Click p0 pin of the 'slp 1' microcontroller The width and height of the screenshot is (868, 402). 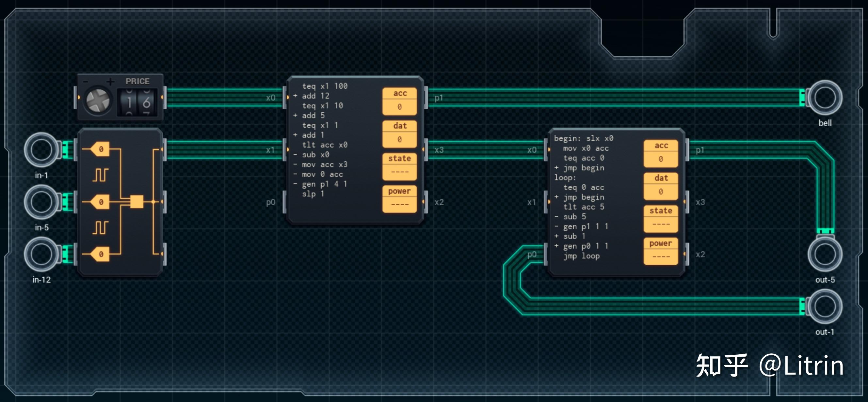point(284,202)
